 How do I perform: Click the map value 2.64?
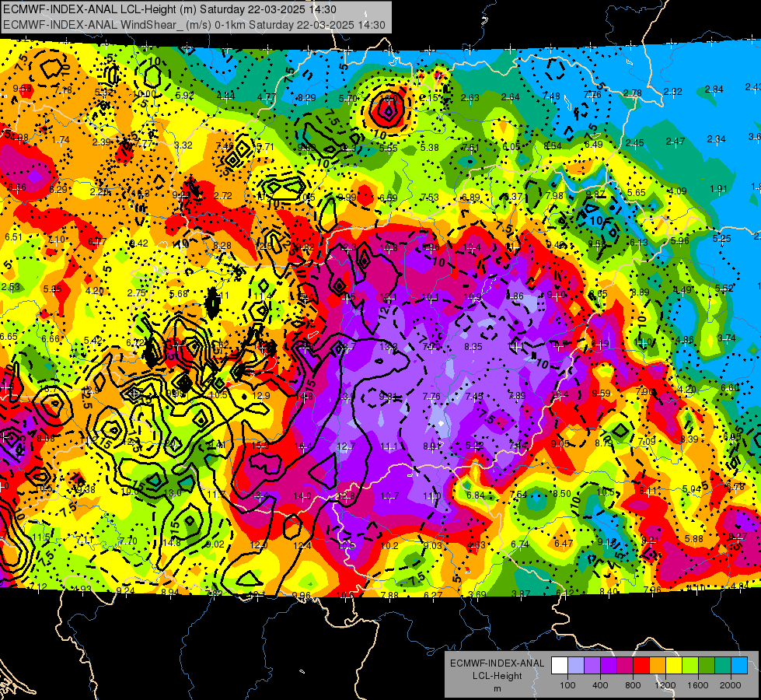511,97
